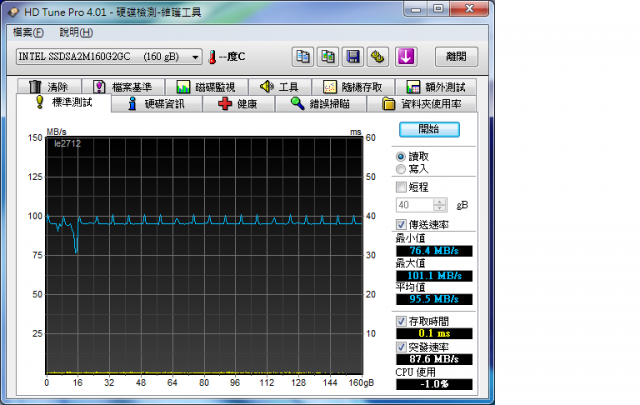Open the 清除 erase tab
640x405 pixels.
pos(49,87)
